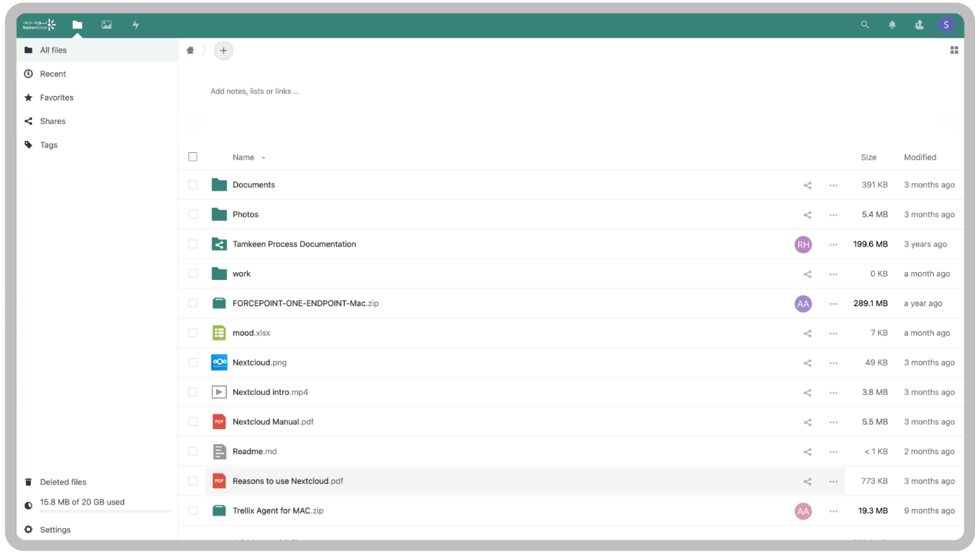Open the Activity lightning bolt icon
The width and height of the screenshot is (980, 557).
pos(135,25)
